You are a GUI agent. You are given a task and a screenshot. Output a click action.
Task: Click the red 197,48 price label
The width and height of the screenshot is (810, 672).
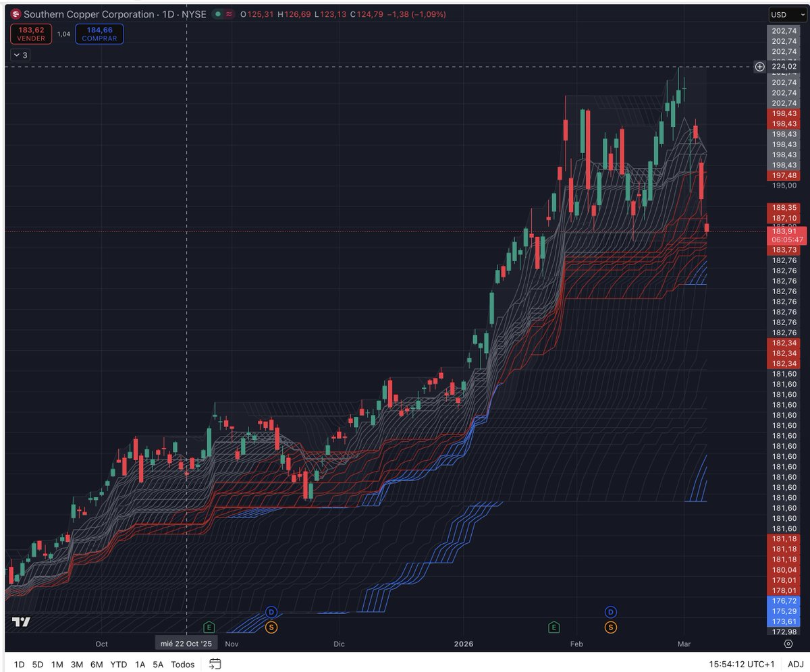pyautogui.click(x=784, y=175)
